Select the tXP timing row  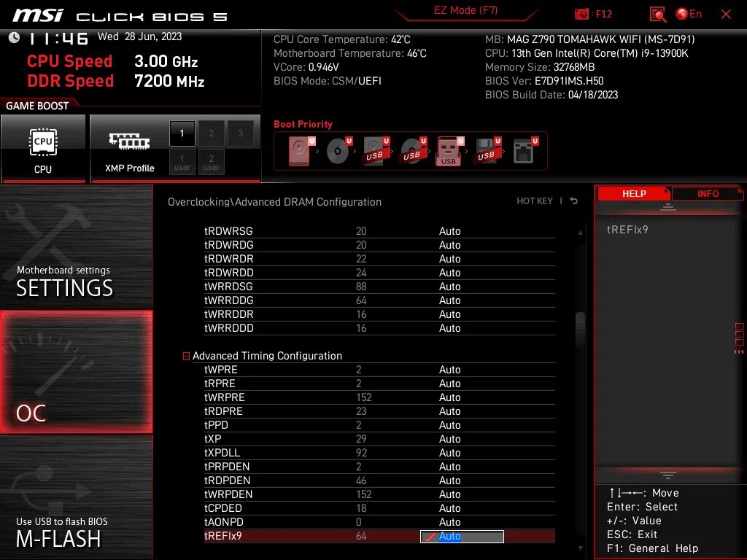379,438
